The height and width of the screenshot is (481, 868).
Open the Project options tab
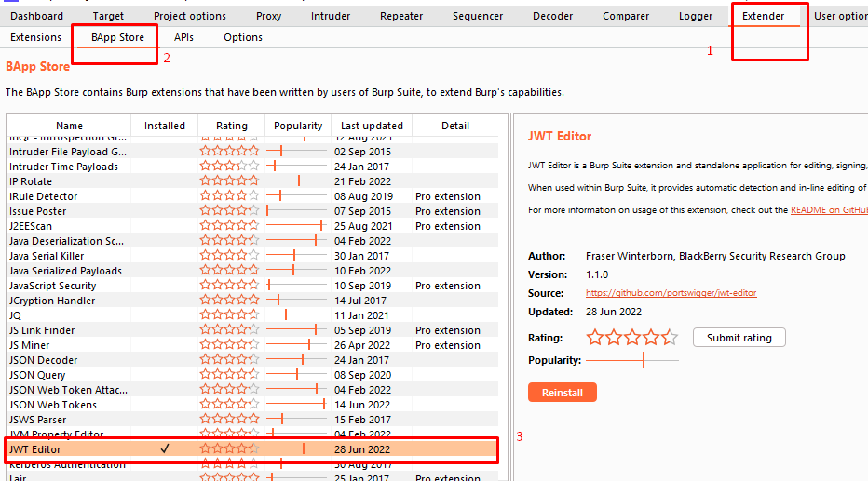pos(190,16)
